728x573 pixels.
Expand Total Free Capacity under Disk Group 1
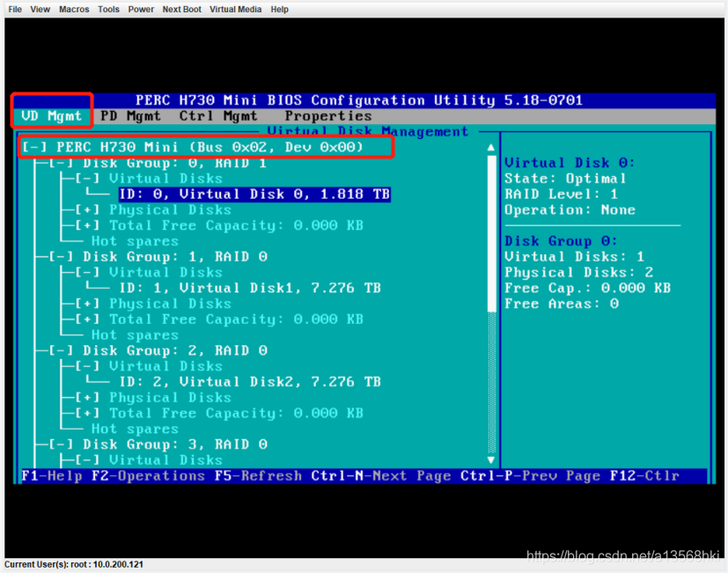[87, 320]
